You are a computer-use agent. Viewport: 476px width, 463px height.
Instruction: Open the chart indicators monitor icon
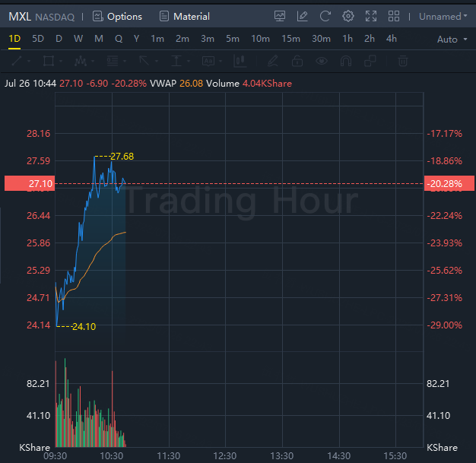coord(280,16)
